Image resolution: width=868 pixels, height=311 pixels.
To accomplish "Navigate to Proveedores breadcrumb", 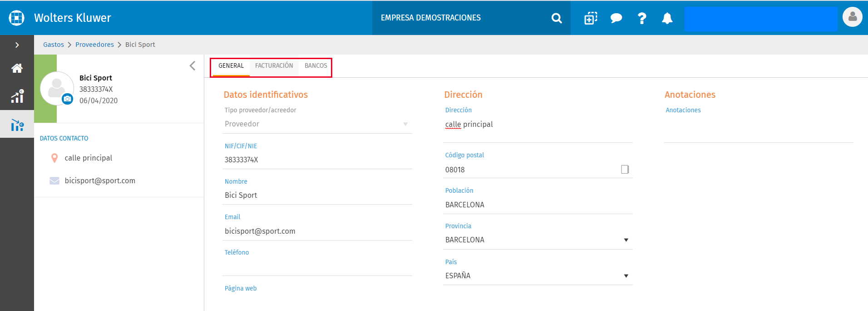I will tap(94, 45).
